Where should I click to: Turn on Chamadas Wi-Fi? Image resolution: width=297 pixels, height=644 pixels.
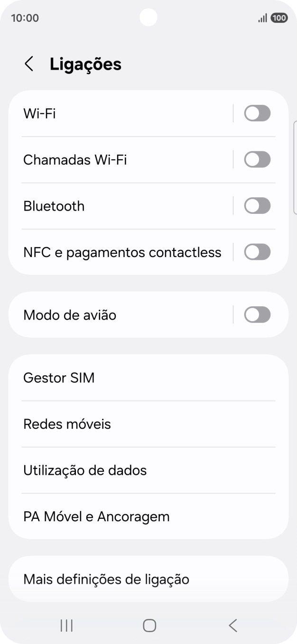point(257,159)
